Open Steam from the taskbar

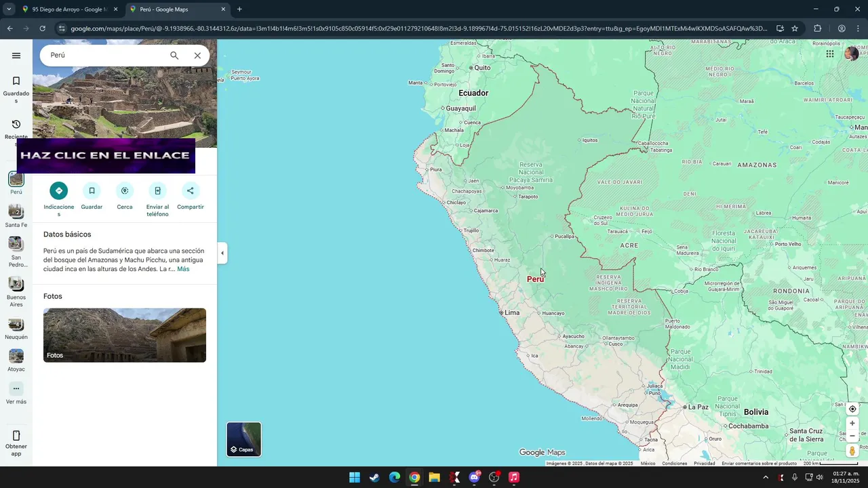point(374,477)
